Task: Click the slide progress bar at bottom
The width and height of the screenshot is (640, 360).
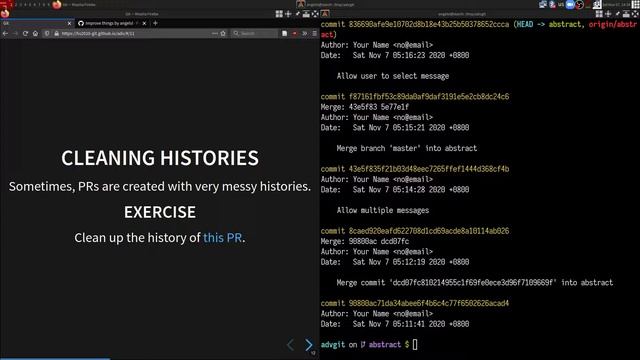Action: click(160, 359)
